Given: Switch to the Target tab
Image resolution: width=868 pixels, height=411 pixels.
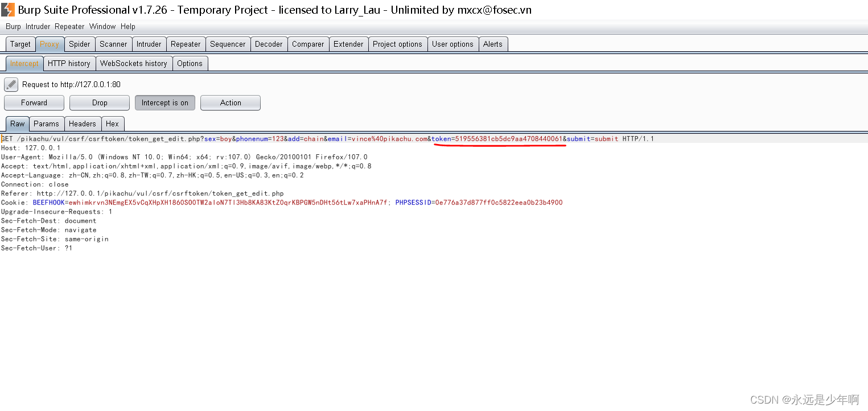Looking at the screenshot, I should pos(20,44).
